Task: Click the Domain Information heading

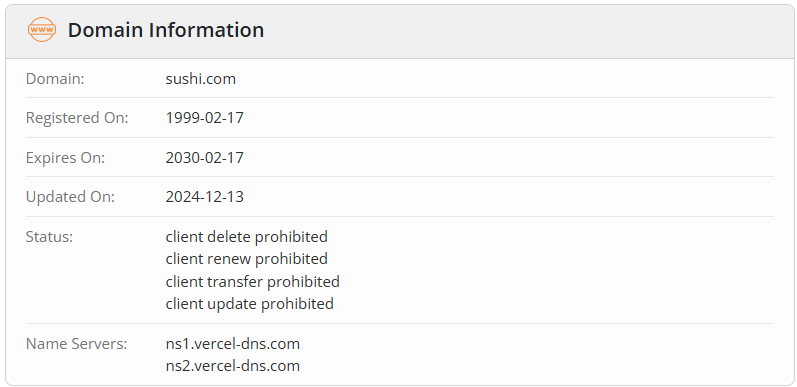Action: tap(166, 30)
